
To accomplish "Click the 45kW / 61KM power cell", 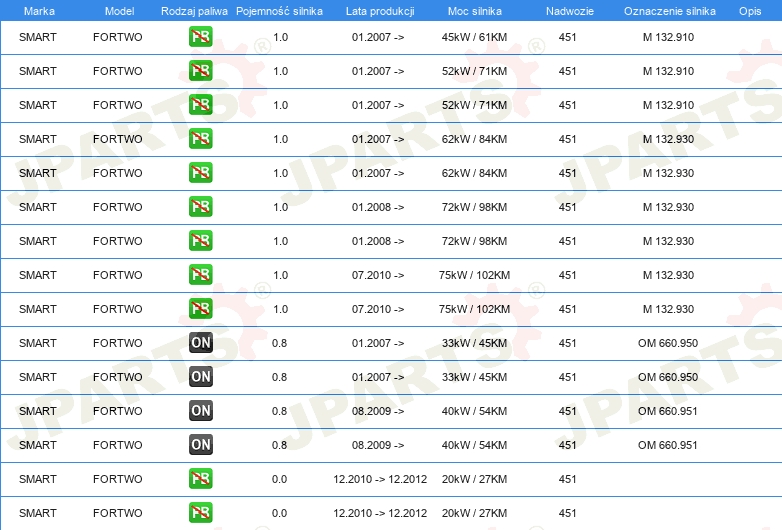I will [x=474, y=37].
